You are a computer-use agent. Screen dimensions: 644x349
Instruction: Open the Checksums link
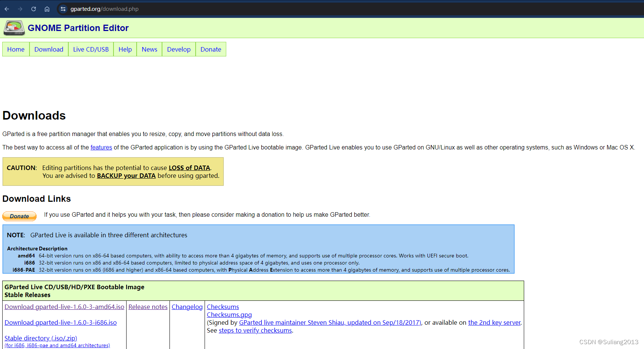[223, 307]
